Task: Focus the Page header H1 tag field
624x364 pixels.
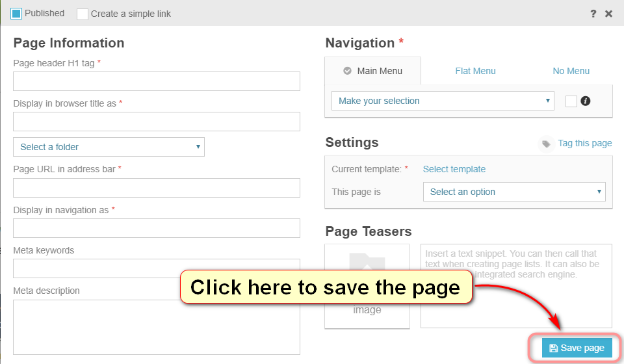Action: point(157,81)
